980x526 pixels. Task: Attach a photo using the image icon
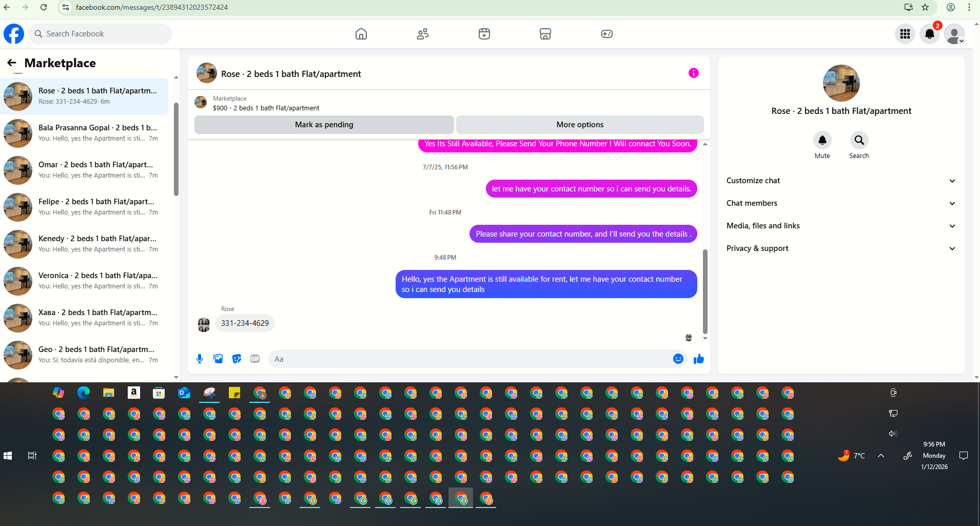tap(218, 359)
